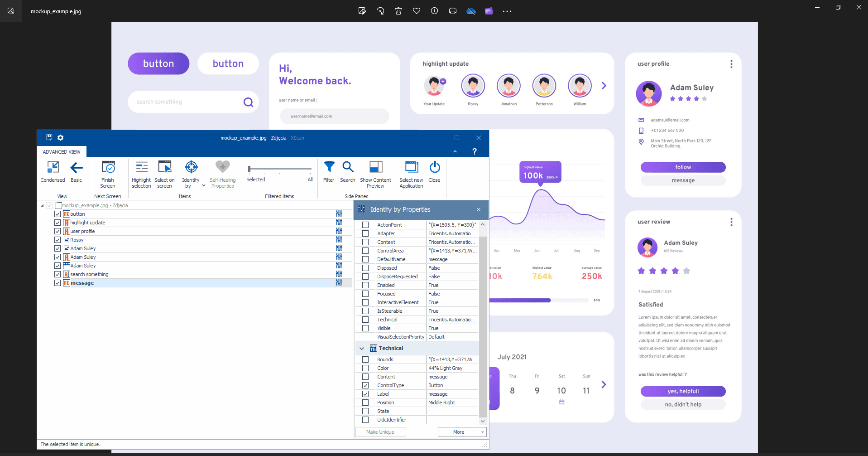The width and height of the screenshot is (868, 456).
Task: Click the Make Unique button
Action: click(380, 432)
